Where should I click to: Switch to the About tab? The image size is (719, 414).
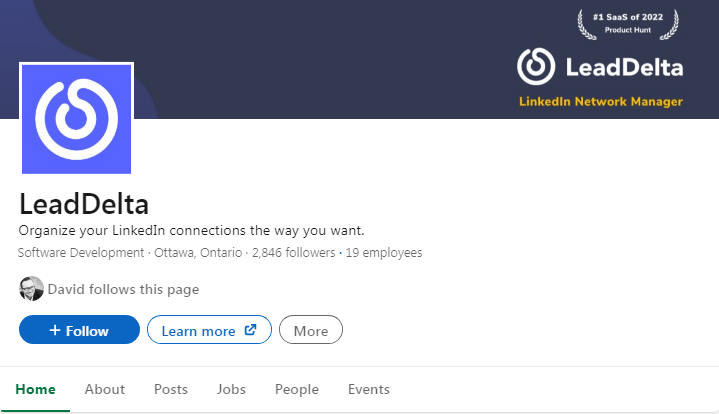point(105,389)
